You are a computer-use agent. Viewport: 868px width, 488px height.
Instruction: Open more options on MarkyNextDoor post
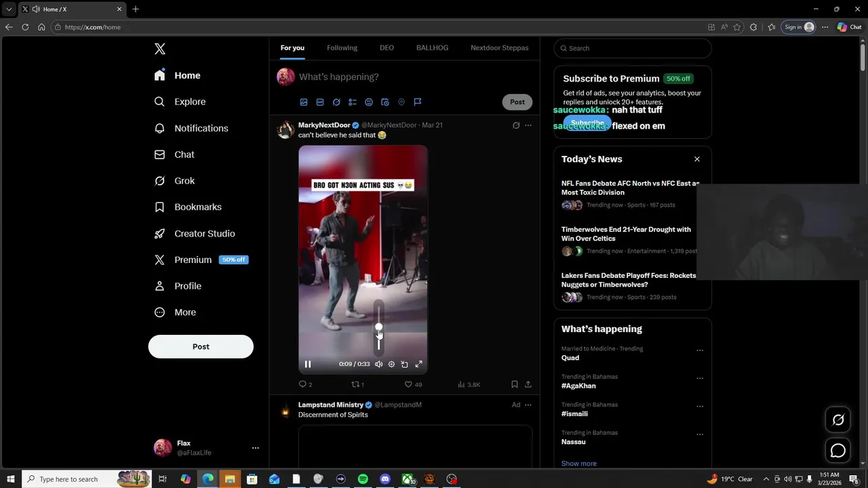click(528, 125)
